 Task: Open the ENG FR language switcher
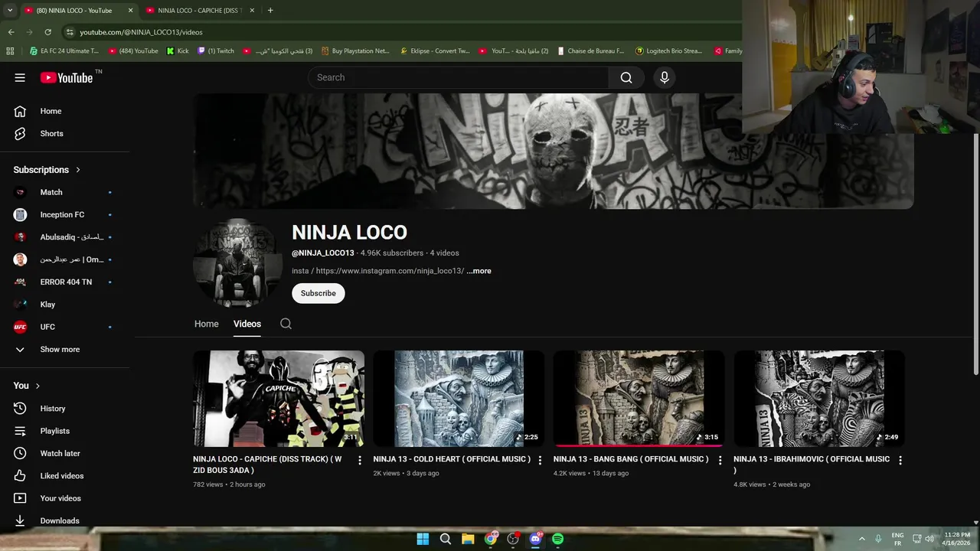click(897, 539)
